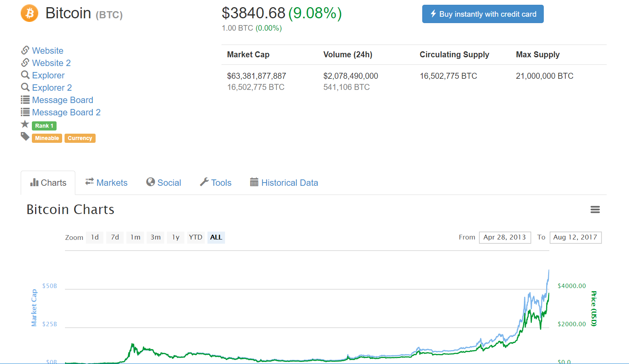Image resolution: width=629 pixels, height=364 pixels.
Task: Switch to the Markets tab
Action: coord(106,183)
